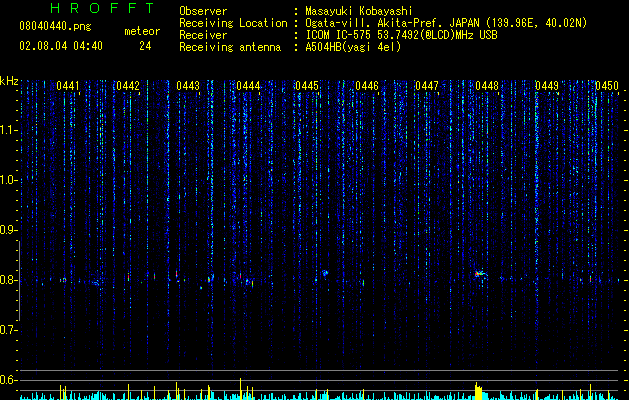Screen dimensions: 629x400
Task: Click the tall yellow spike under 0448
Action: (x=478, y=391)
